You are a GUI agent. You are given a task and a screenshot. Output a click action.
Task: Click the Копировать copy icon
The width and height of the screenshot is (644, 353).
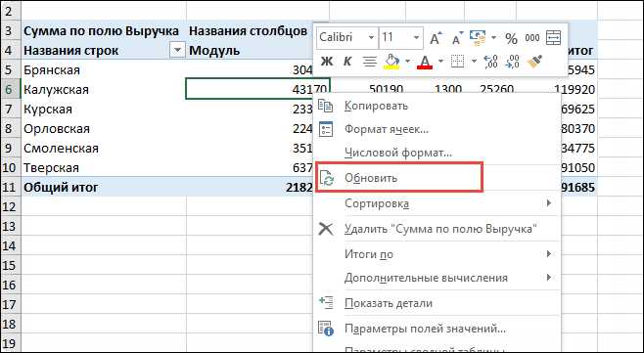[326, 106]
